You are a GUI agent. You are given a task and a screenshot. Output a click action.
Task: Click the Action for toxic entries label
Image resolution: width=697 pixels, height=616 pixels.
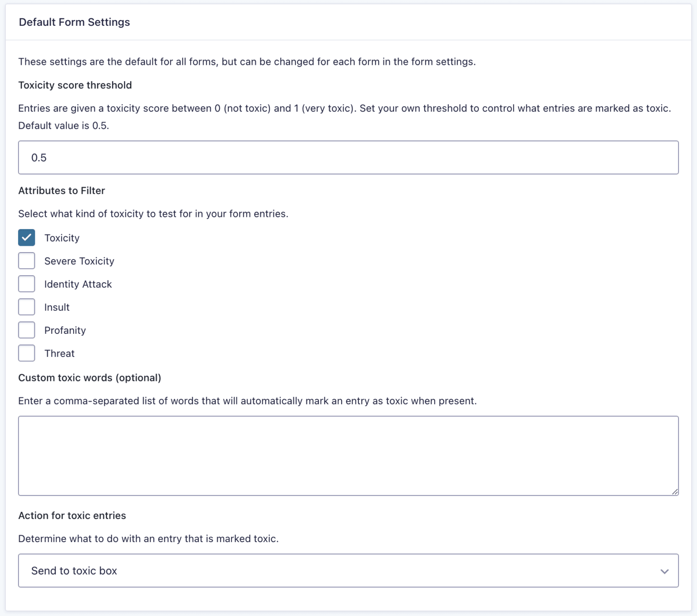pos(72,515)
